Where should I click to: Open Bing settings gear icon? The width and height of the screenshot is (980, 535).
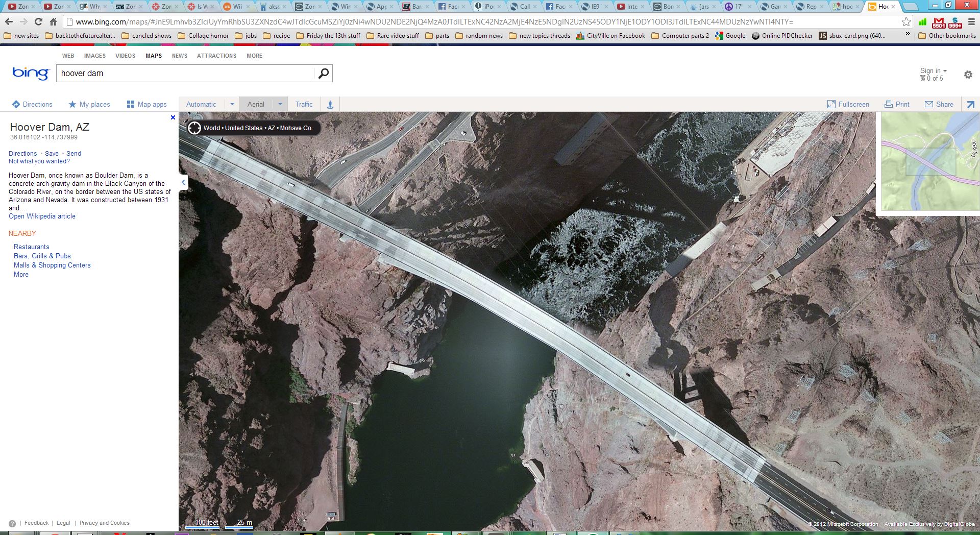point(968,75)
